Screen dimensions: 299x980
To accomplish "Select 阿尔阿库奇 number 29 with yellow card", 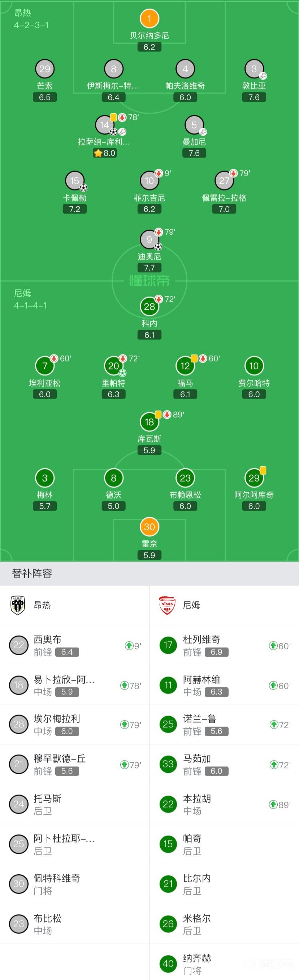I will point(254,478).
